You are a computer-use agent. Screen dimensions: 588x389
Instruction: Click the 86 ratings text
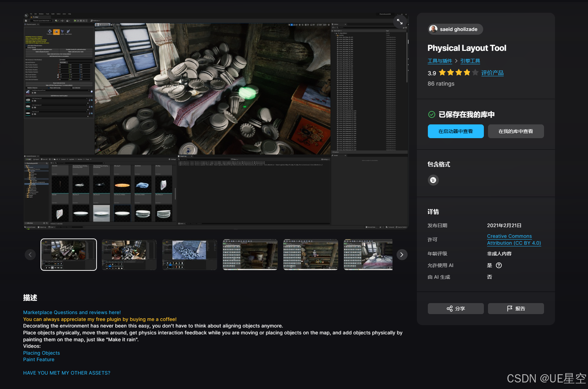[x=441, y=84]
